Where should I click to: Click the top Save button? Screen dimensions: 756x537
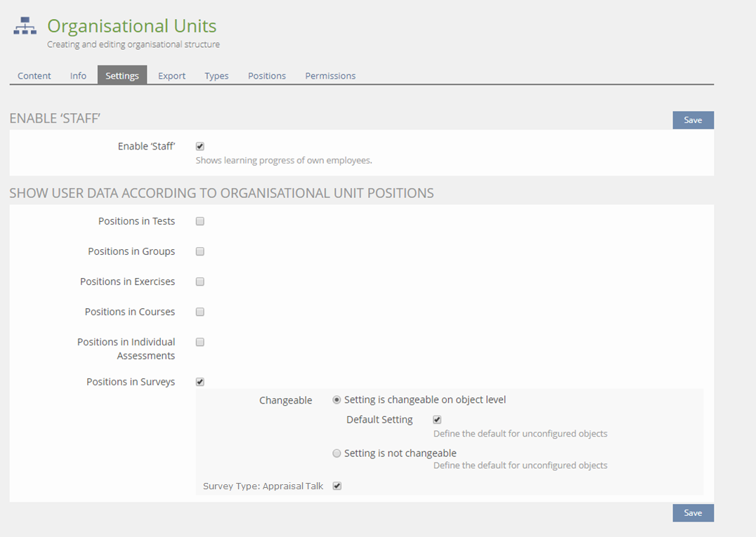693,120
